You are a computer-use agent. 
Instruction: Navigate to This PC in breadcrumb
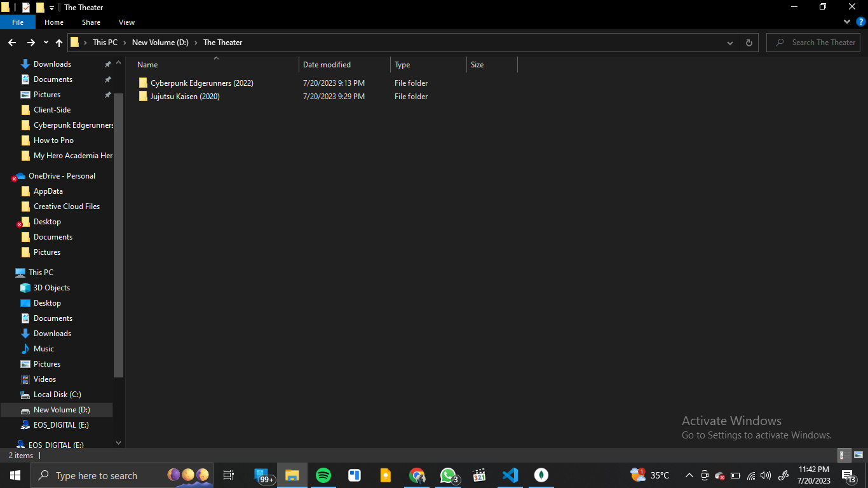coord(105,43)
